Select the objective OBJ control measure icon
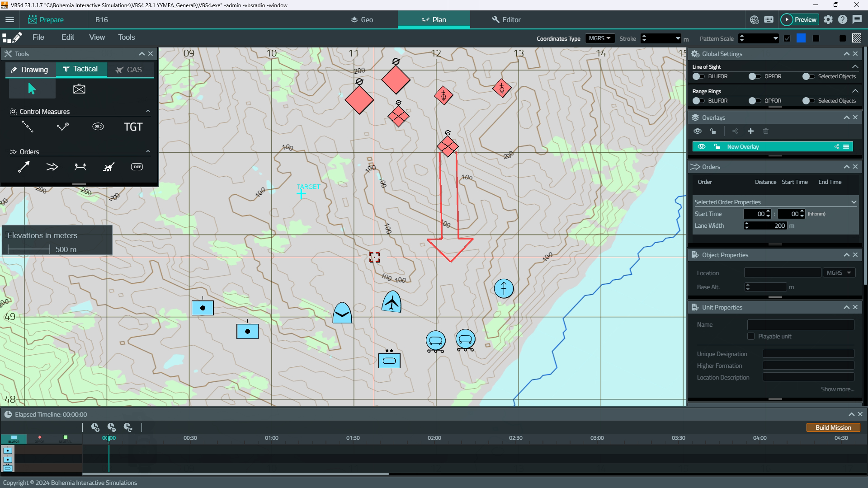 click(98, 127)
